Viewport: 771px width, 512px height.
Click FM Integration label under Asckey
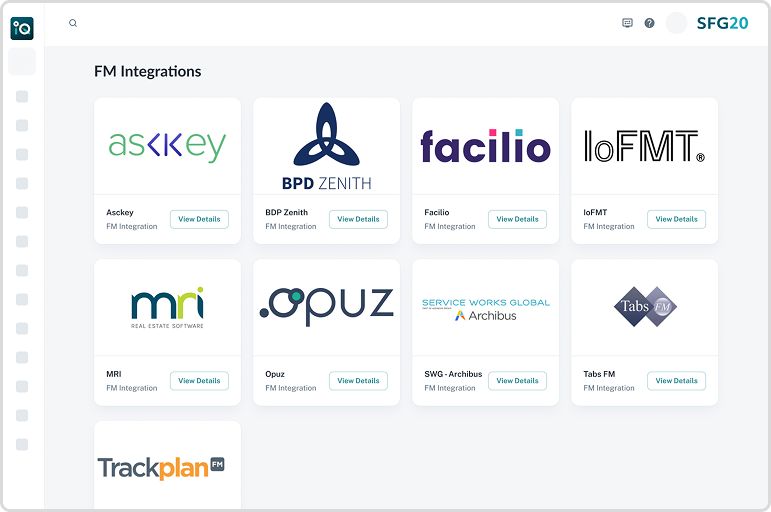(x=132, y=226)
